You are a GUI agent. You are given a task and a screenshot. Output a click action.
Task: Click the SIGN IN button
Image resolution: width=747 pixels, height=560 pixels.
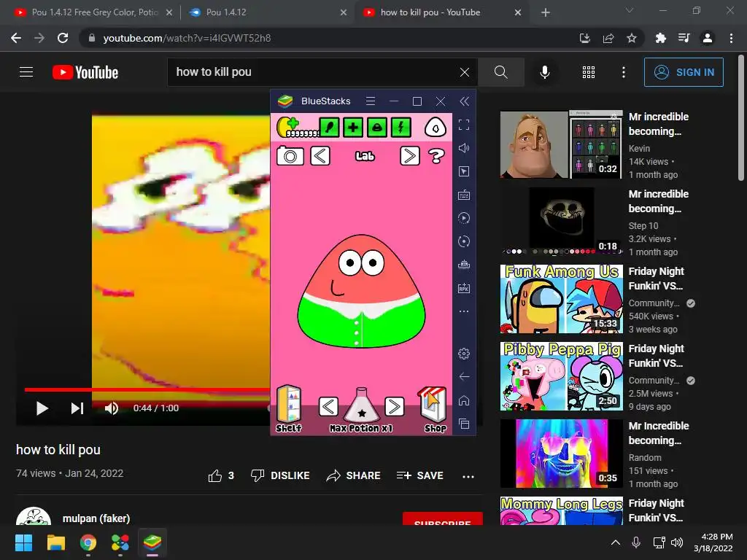tap(684, 72)
